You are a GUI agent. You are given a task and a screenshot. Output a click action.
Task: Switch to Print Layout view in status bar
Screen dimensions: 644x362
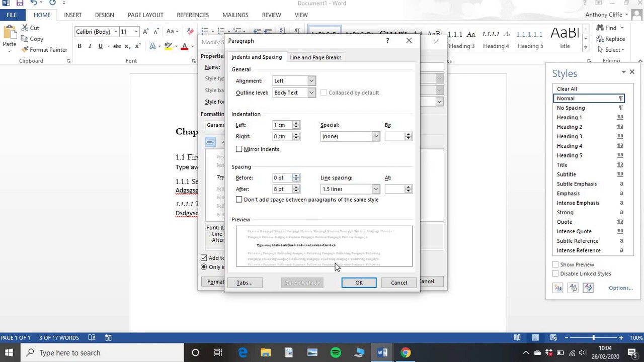(535, 337)
